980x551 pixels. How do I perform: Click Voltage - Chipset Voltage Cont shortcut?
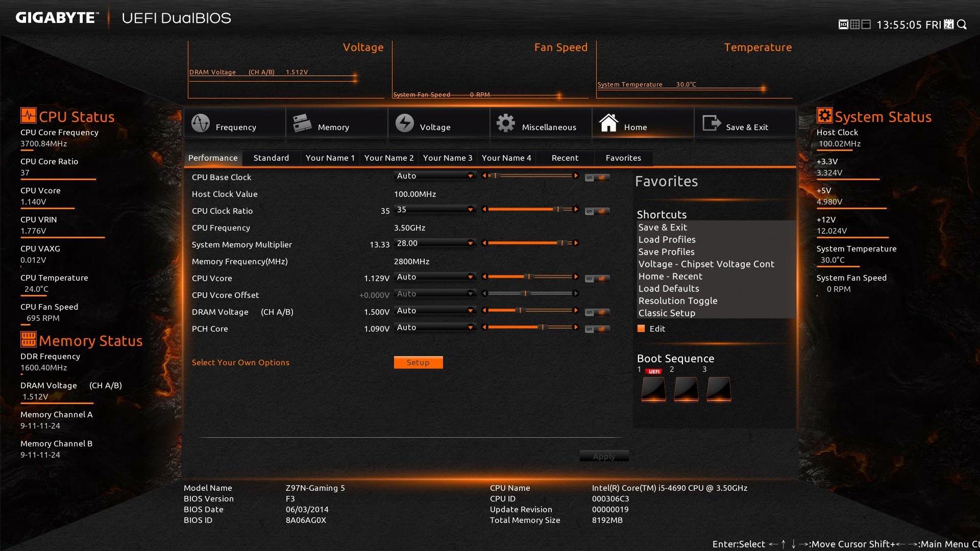(x=706, y=264)
